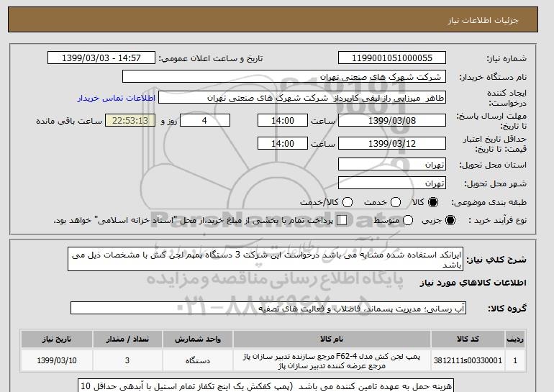Image resolution: width=554 pixels, height=392 pixels.
Task: Click the استان محل تحویل field تهران
Action: click(392, 165)
